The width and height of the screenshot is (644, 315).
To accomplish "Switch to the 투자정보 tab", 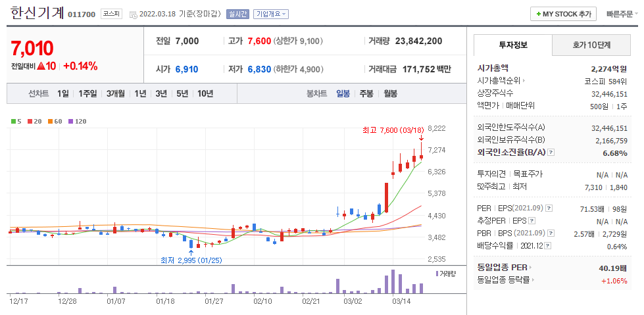I will [x=513, y=45].
